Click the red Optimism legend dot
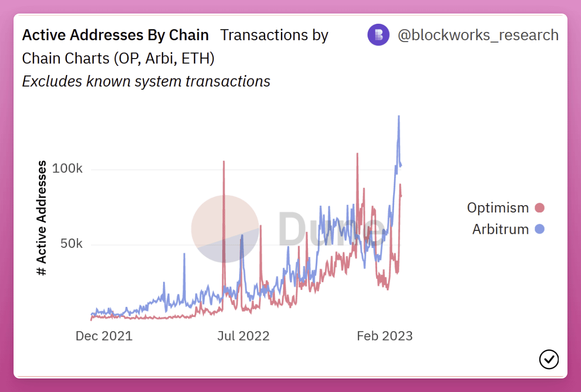 [x=539, y=208]
